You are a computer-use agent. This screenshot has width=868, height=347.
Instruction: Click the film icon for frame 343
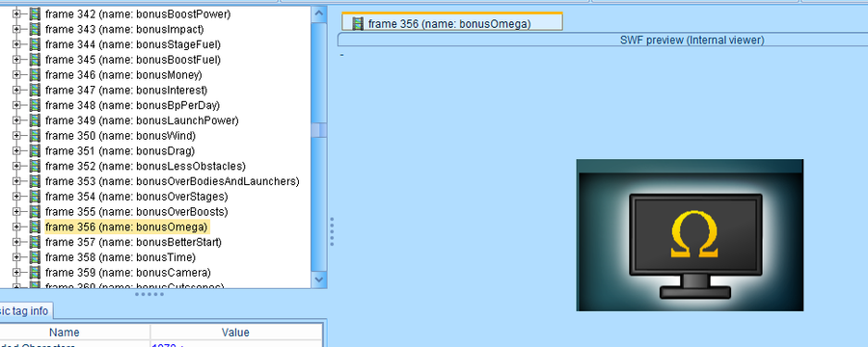[36, 29]
